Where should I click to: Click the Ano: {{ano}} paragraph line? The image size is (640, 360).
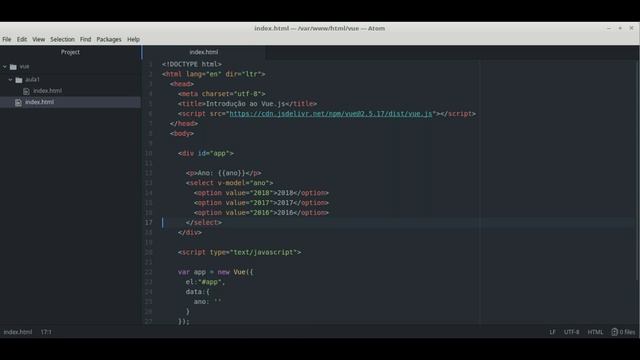(223, 173)
